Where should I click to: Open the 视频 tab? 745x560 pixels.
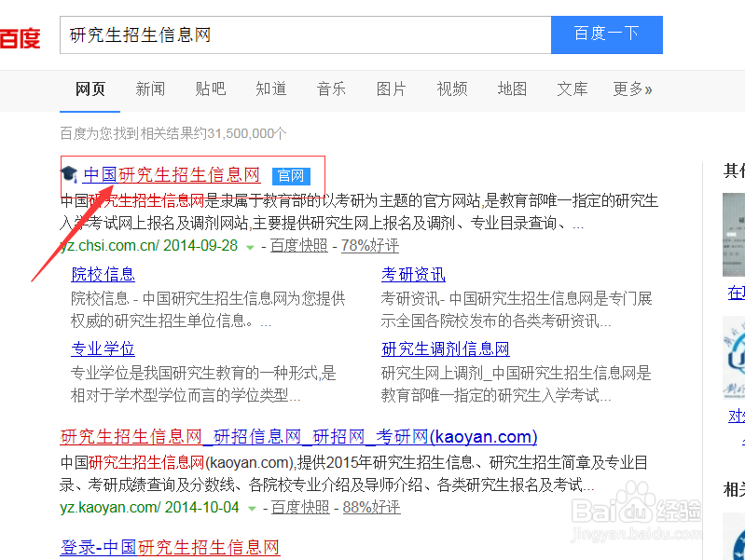[x=452, y=89]
